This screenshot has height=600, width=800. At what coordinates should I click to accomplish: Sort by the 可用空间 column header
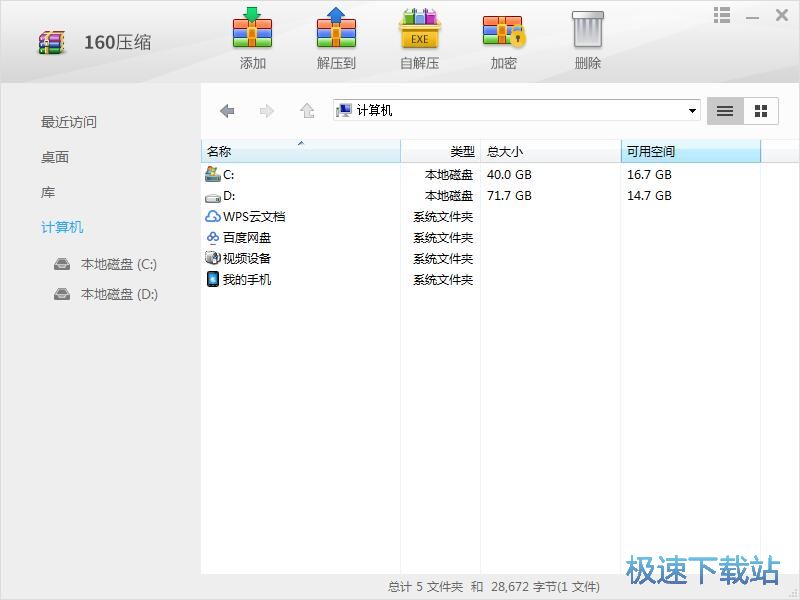tap(691, 152)
